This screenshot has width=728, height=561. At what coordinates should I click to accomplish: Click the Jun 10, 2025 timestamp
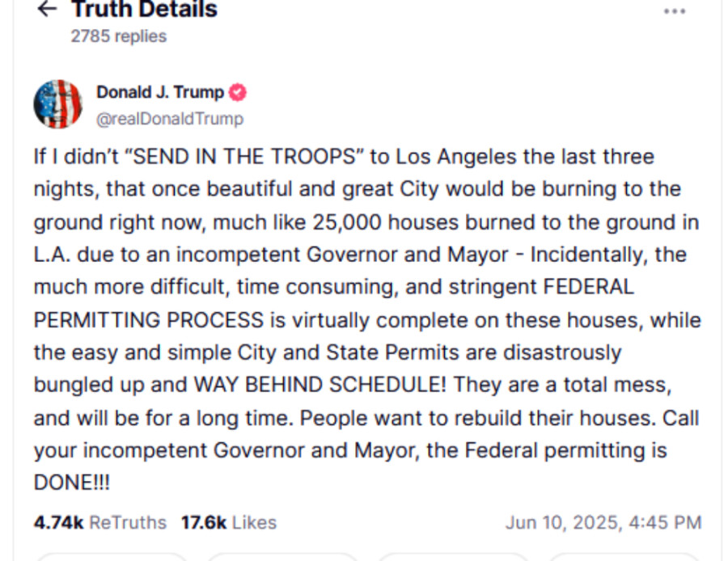pos(605,523)
